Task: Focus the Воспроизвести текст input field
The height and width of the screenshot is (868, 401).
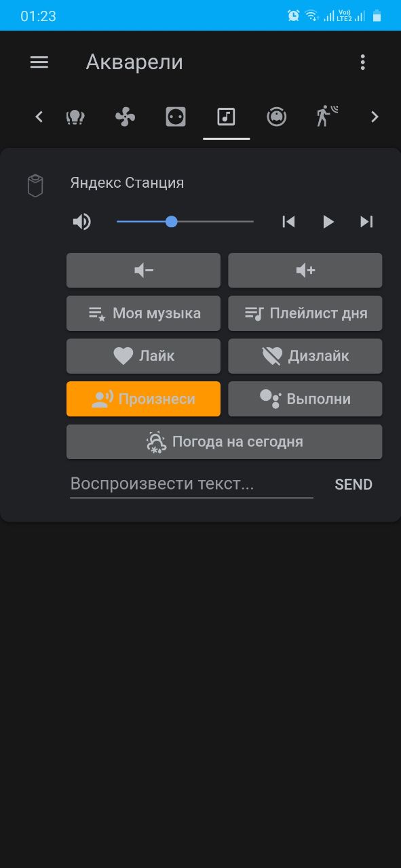Action: tap(191, 484)
